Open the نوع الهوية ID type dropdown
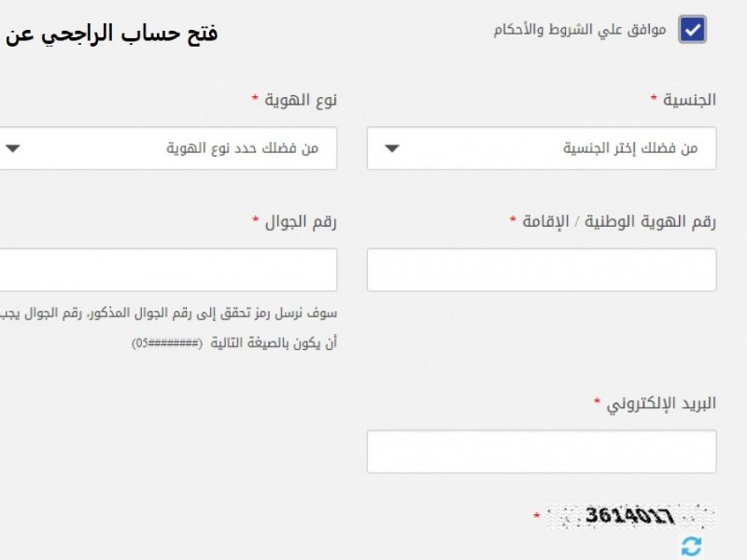This screenshot has width=747, height=560. coord(168,148)
